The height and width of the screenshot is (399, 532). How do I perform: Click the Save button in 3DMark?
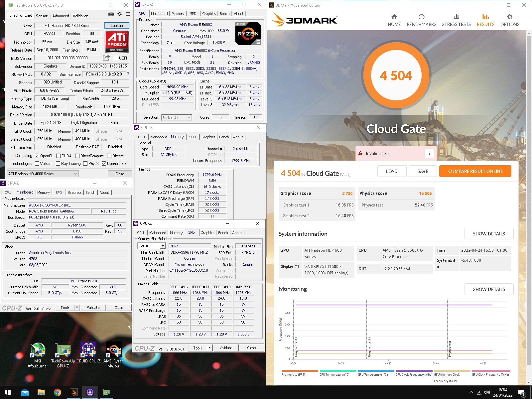click(423, 171)
